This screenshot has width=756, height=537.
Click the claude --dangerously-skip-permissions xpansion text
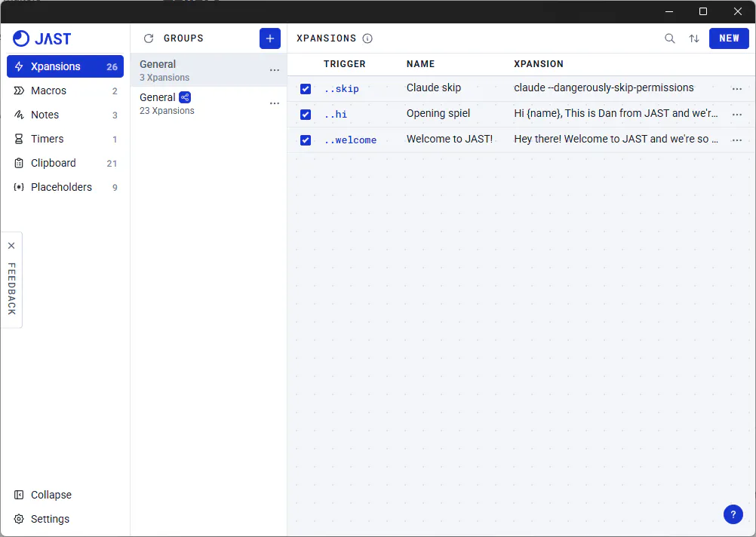604,87
